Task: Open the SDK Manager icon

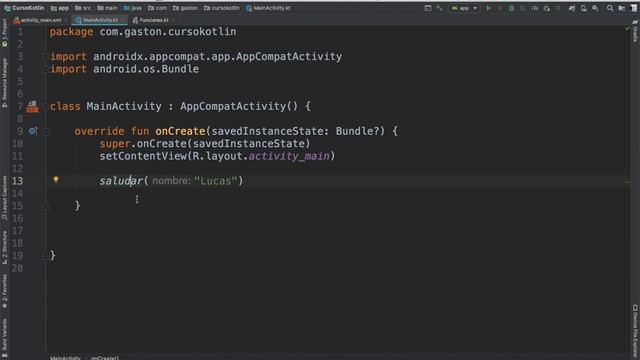Action: tap(595, 8)
